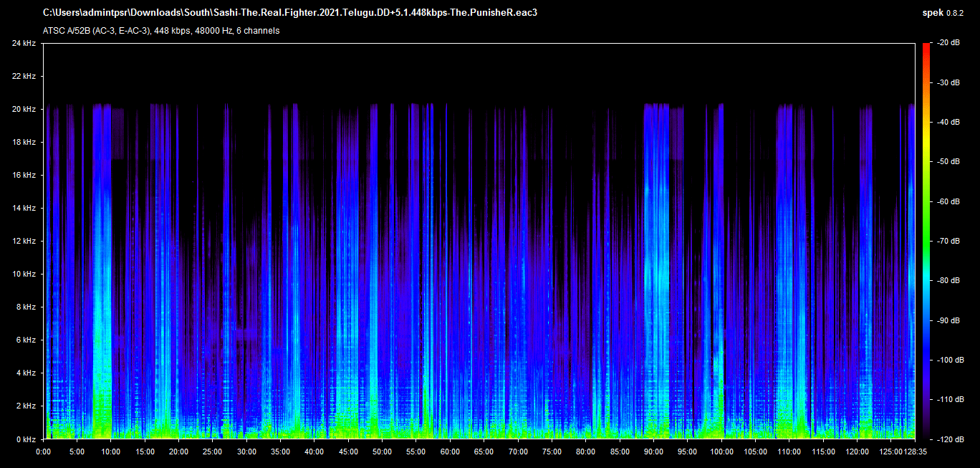The width and height of the screenshot is (980, 468).
Task: Click the 35:00 time axis label
Action: point(280,452)
